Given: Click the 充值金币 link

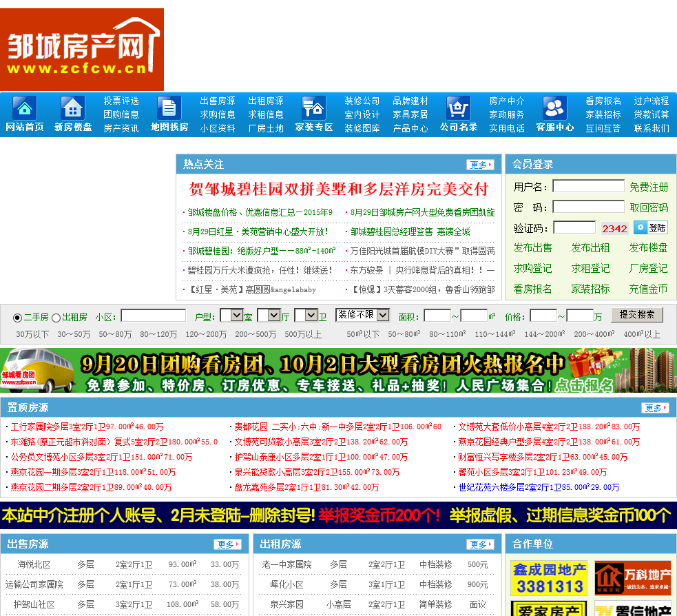Looking at the screenshot, I should click(x=648, y=289).
